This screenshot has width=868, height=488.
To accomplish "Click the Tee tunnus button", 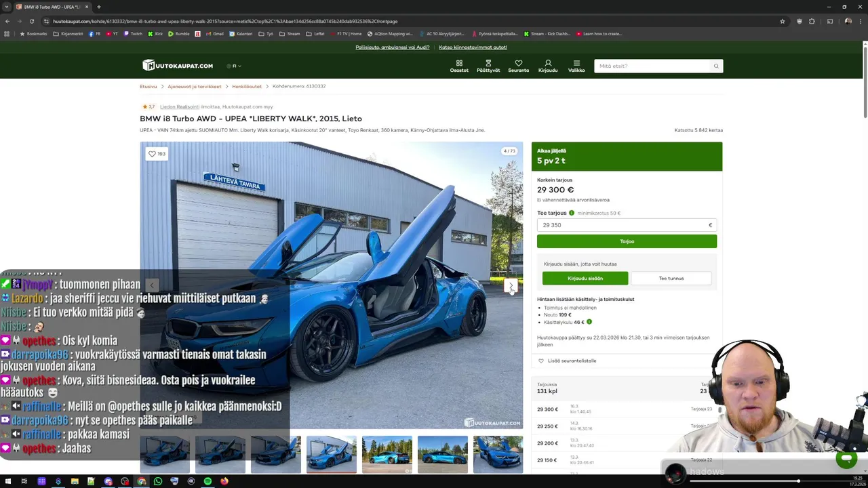I will click(x=671, y=279).
